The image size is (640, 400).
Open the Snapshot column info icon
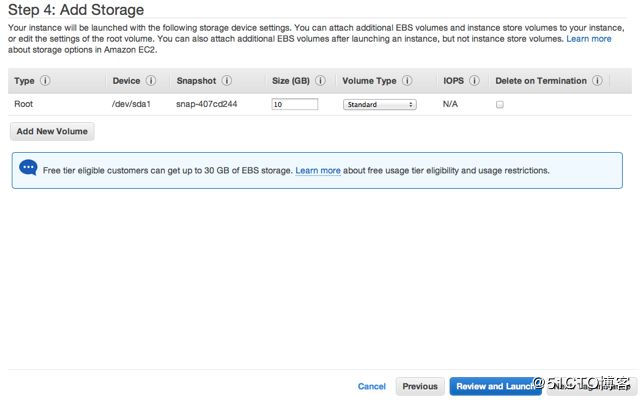(227, 81)
